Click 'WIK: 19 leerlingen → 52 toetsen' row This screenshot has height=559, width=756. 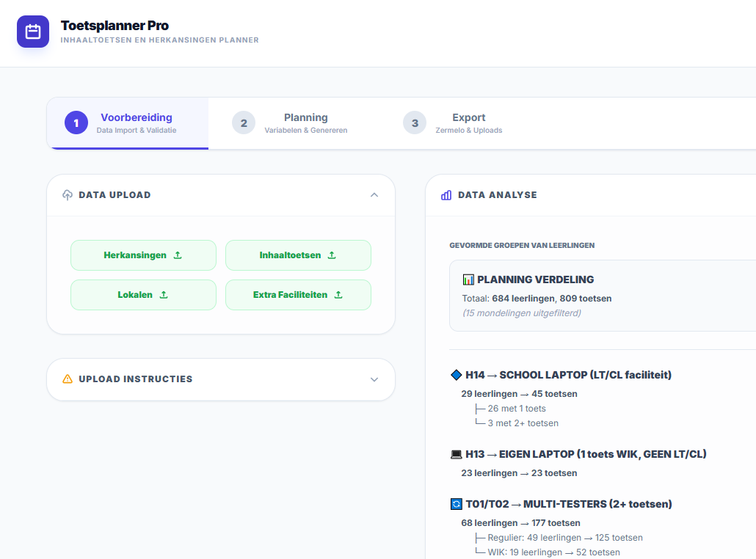point(553,552)
